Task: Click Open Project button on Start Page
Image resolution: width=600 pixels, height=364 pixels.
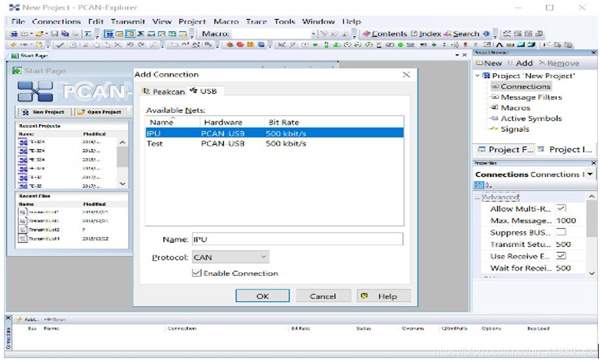Action: tap(100, 112)
